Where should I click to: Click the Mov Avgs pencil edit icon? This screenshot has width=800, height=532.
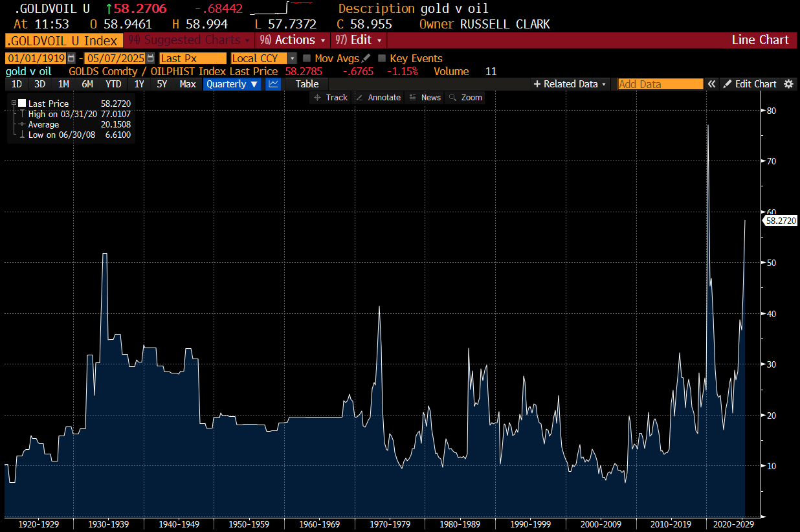point(366,58)
